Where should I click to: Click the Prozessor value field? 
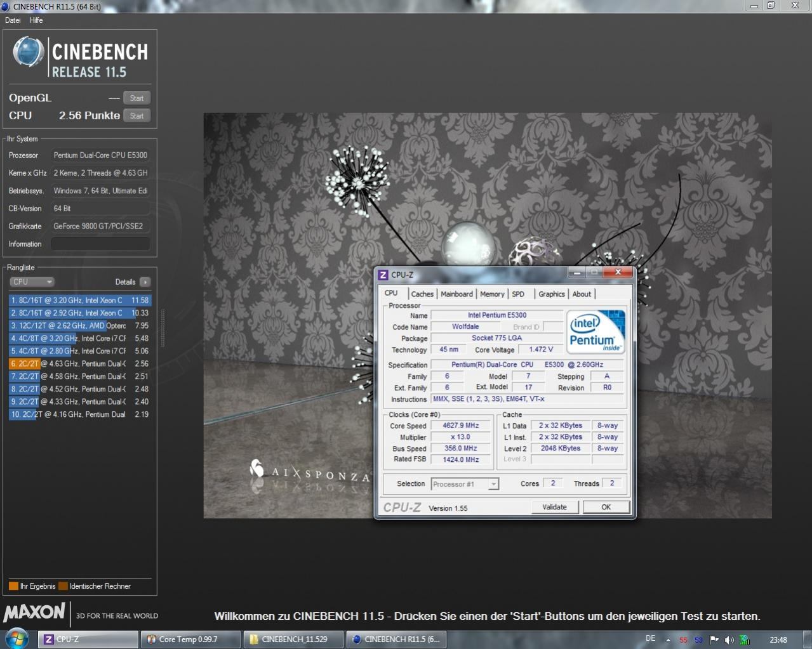click(x=100, y=155)
